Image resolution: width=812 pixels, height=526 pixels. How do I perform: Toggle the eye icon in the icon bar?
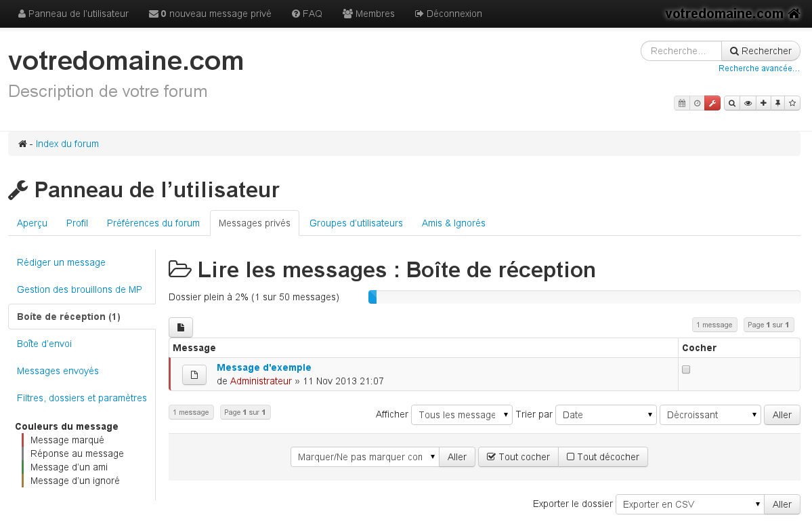[748, 103]
